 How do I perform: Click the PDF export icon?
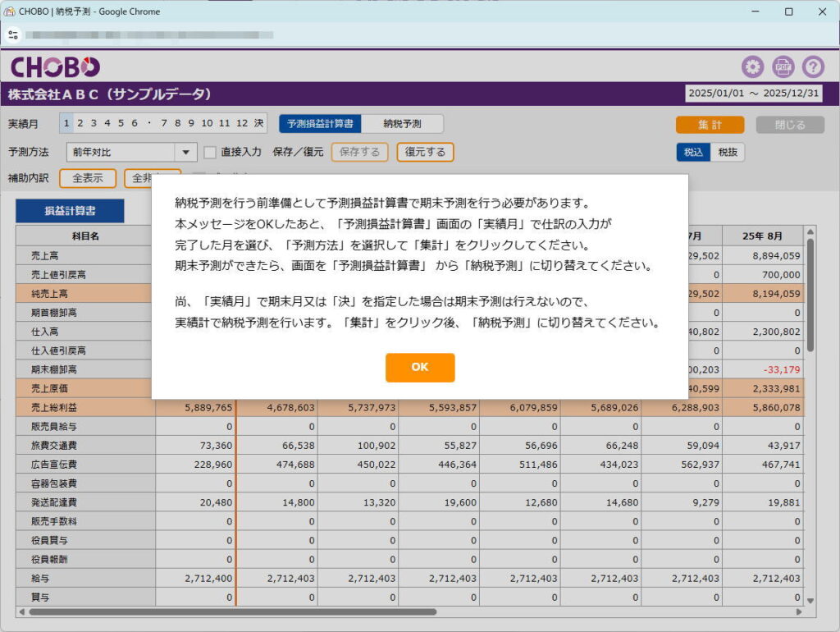[x=783, y=67]
